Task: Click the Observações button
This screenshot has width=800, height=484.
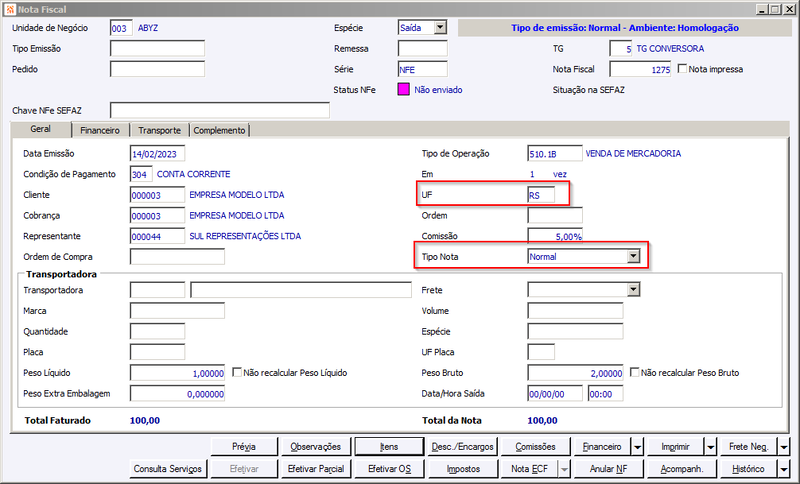Action: pyautogui.click(x=316, y=447)
